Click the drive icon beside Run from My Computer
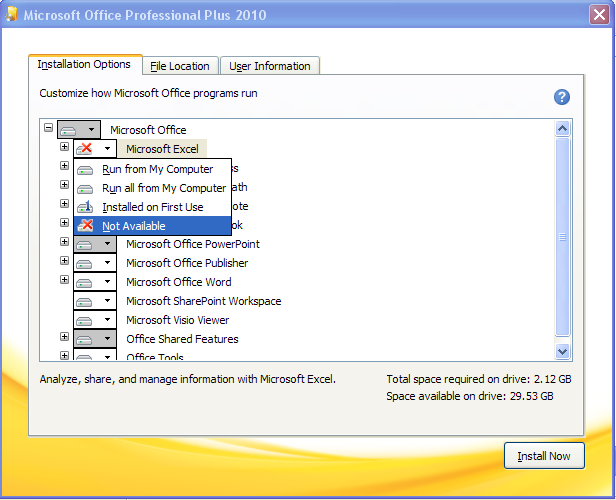Viewport: 616px width, 500px height. coord(85,170)
